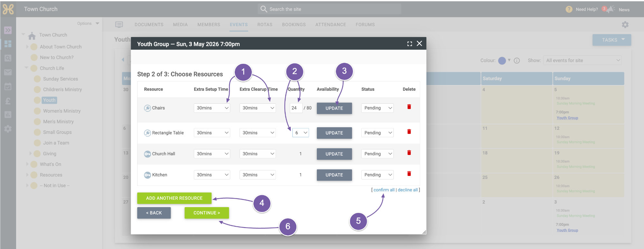Click the Town Church home icon in the tree
This screenshot has height=249, width=644.
(32, 35)
